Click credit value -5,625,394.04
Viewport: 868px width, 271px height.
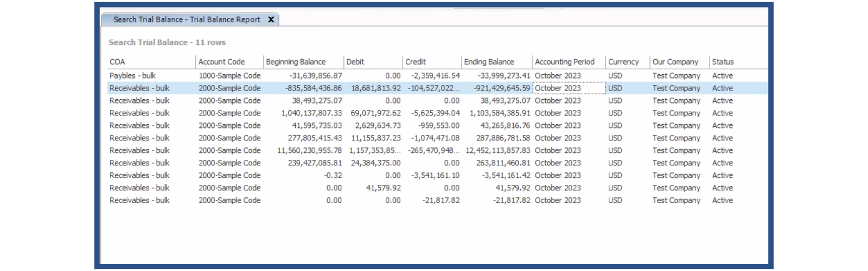[x=435, y=113]
